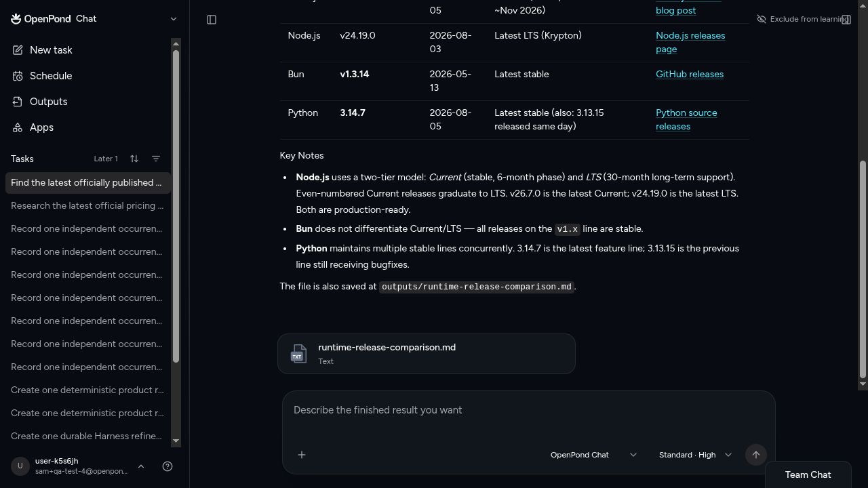Image resolution: width=868 pixels, height=488 pixels.
Task: Click the sidebar task list scrollbar thumb
Action: tap(176, 206)
